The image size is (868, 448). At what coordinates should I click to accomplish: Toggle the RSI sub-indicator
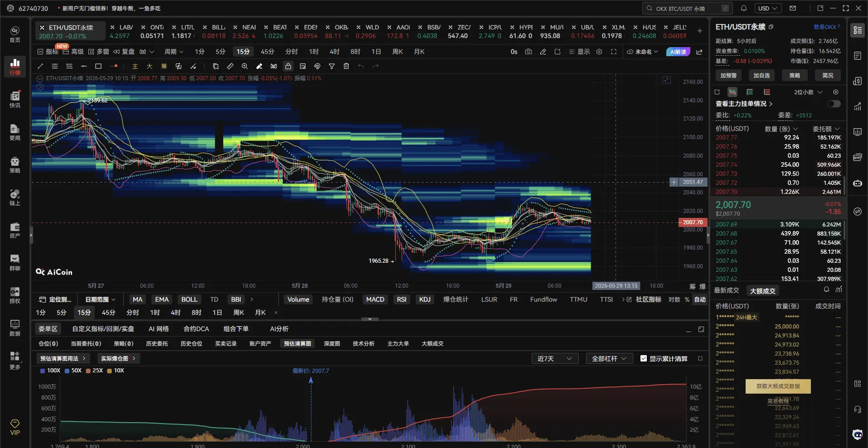point(402,299)
